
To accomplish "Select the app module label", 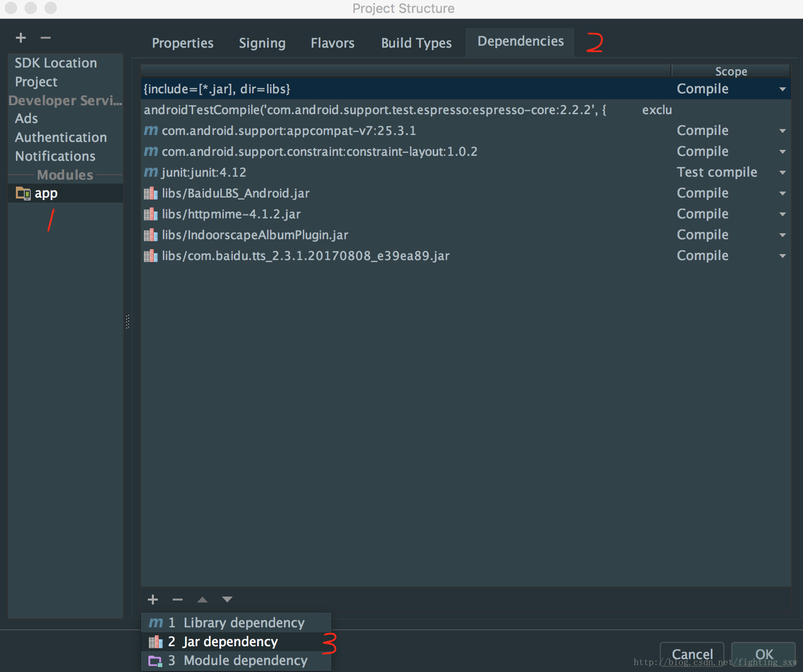I will pos(46,193).
